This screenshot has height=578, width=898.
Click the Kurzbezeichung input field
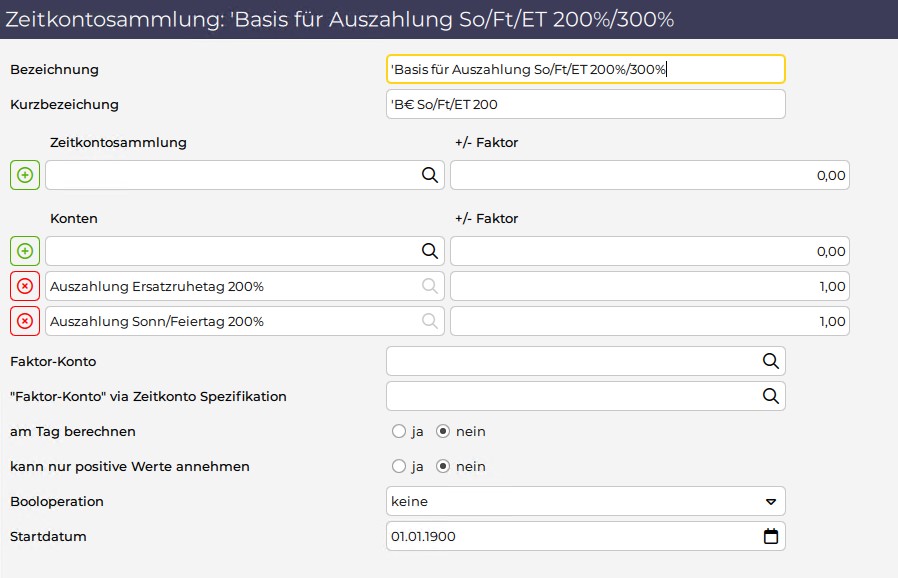(585, 104)
